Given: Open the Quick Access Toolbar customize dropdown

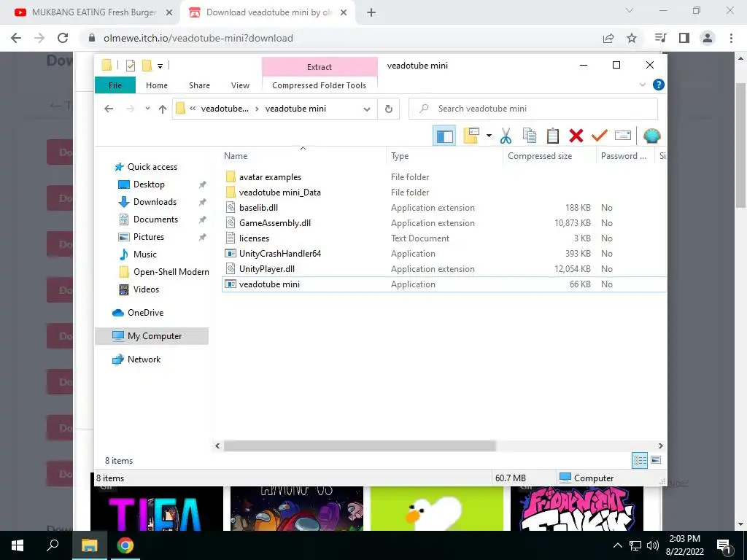Looking at the screenshot, I should [x=160, y=66].
